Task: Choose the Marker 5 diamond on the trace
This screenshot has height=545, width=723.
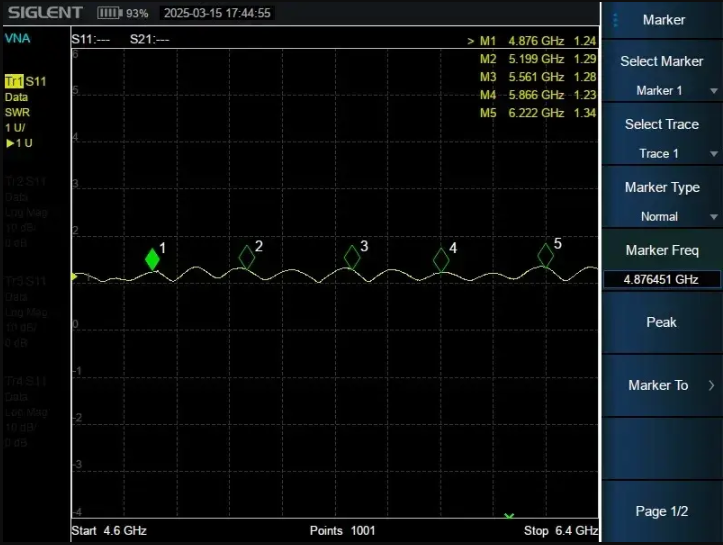Action: click(x=546, y=255)
